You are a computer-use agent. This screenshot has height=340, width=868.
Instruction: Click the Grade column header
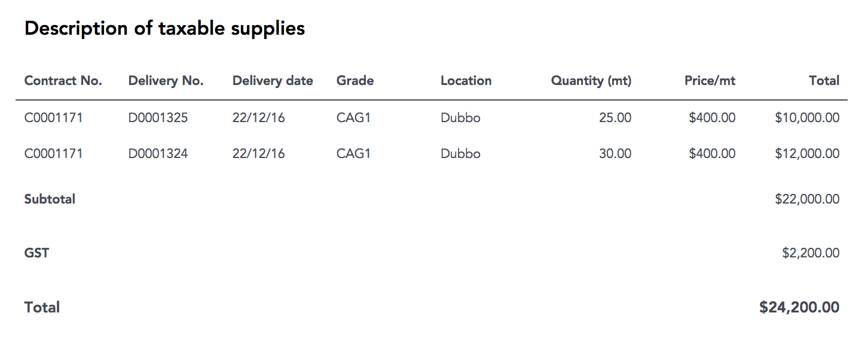pyautogui.click(x=355, y=81)
